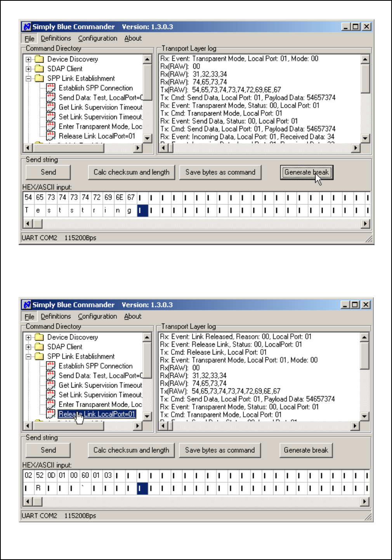Click ASCII cell 'T' in upper input grid
This screenshot has width=392, height=560.
pyautogui.click(x=28, y=210)
